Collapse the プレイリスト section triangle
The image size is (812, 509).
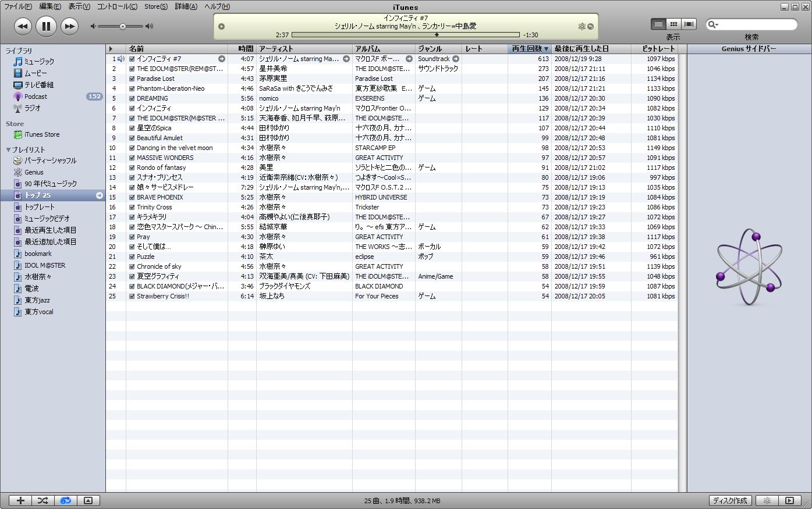click(x=8, y=150)
